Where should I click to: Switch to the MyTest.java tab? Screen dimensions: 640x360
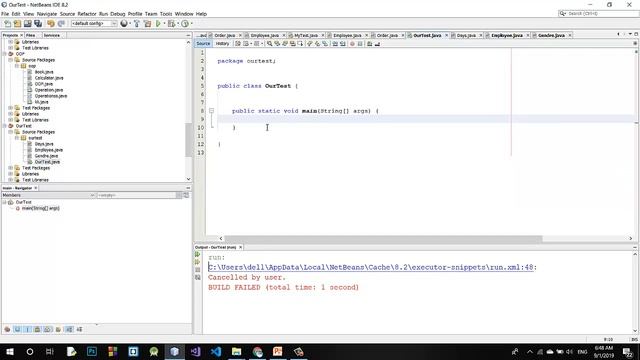tap(306, 36)
